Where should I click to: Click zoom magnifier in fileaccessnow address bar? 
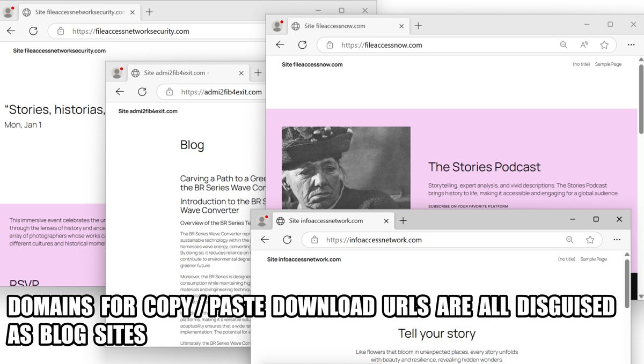[563, 45]
